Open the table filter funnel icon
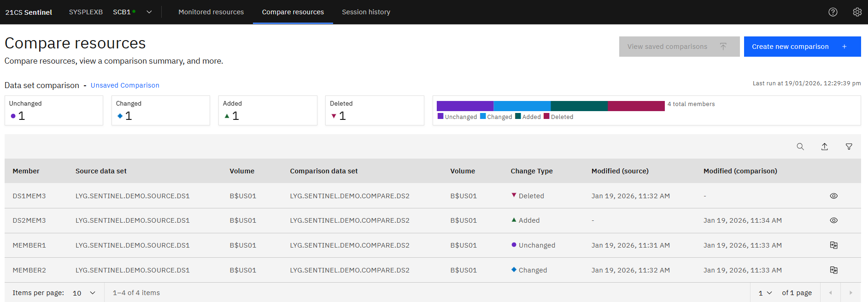The image size is (868, 302). [x=849, y=147]
